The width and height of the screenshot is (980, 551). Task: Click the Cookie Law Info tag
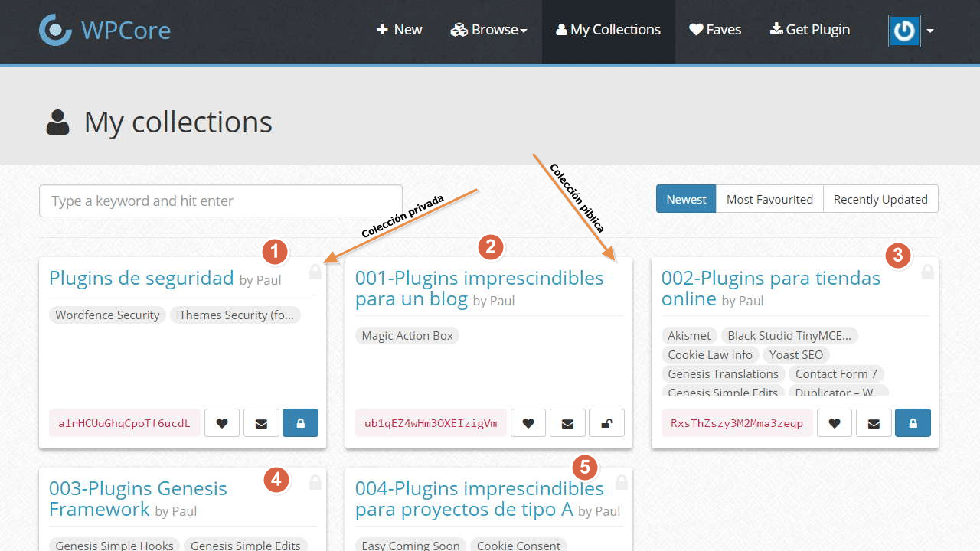[710, 355]
